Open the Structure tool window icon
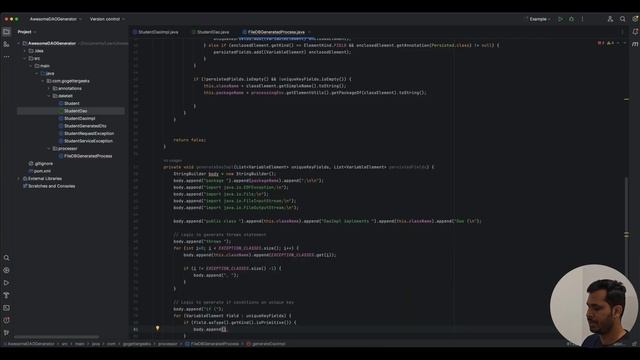This screenshot has width=640, height=360. pos(7,44)
